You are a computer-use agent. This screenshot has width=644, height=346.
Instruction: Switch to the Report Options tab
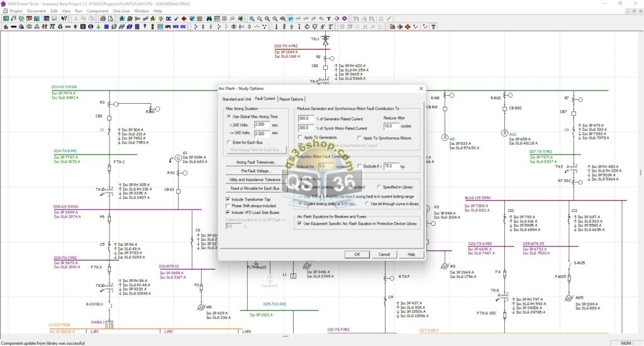click(x=291, y=99)
